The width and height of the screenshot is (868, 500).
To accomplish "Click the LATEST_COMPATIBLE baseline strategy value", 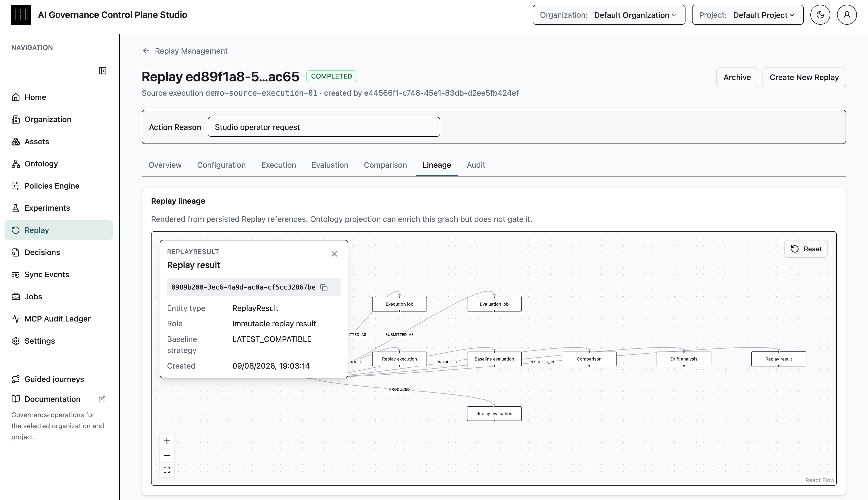I will (272, 339).
